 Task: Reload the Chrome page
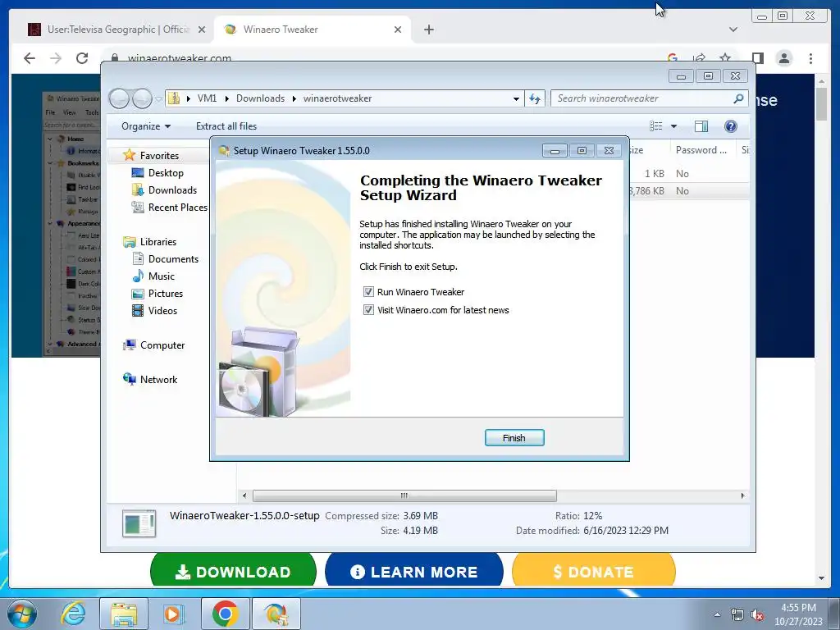82,58
